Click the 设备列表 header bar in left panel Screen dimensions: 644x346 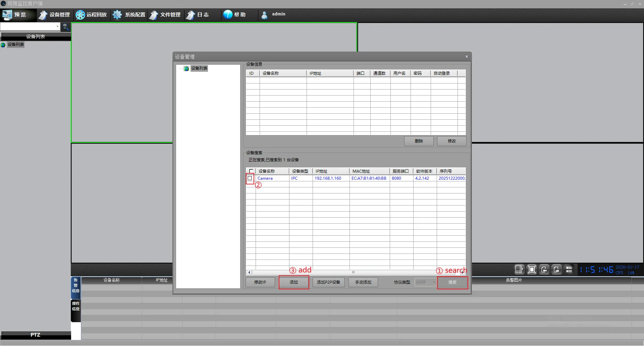pos(36,37)
